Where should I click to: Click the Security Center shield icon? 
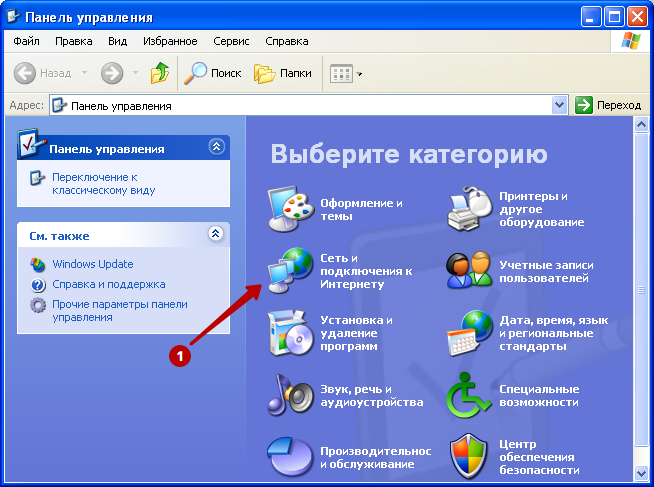pos(469,456)
